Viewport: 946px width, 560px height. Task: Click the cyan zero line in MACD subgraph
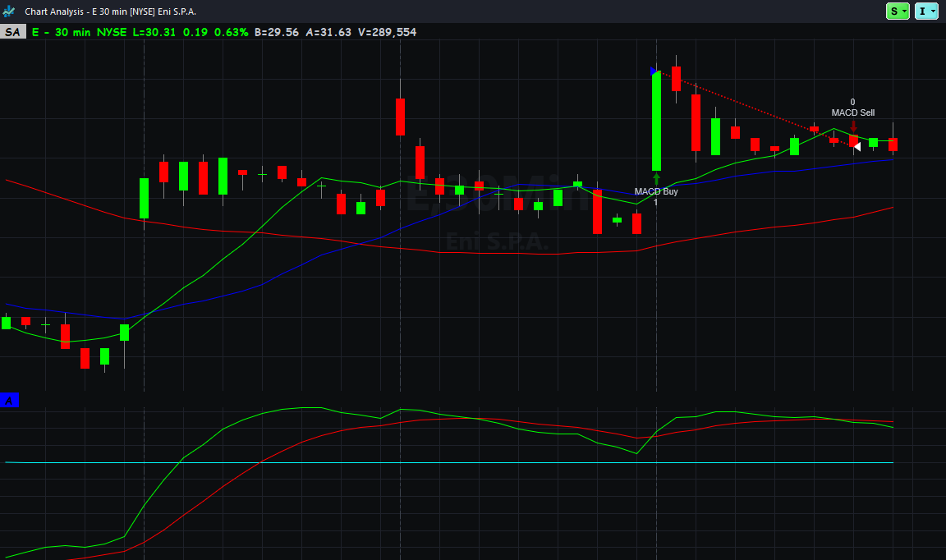(x=449, y=463)
